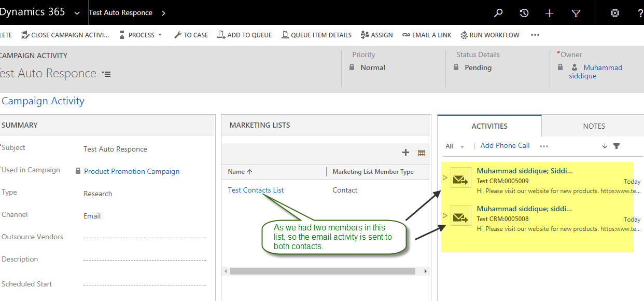Open the record title list menu icon
The width and height of the screenshot is (644, 301).
point(106,74)
